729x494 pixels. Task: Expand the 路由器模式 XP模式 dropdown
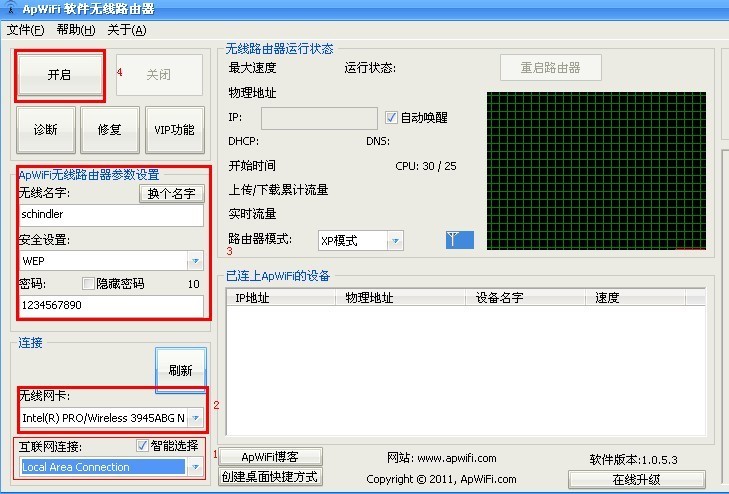click(x=395, y=241)
